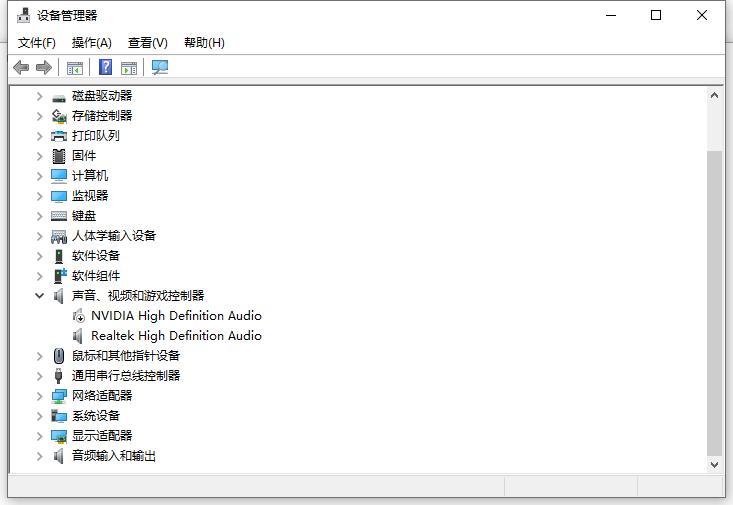Click the printer icon beside 打印队列

click(x=59, y=136)
